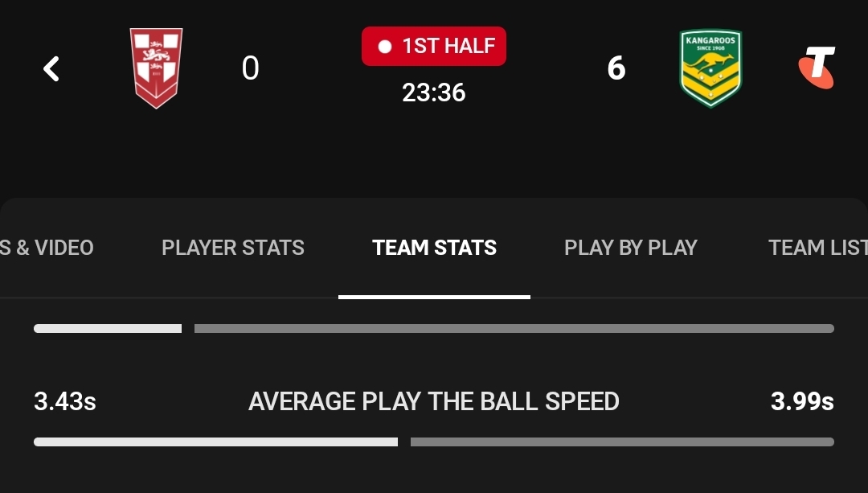This screenshot has width=868, height=493.
Task: Tap the Telstra sponsor logo
Action: (x=817, y=68)
